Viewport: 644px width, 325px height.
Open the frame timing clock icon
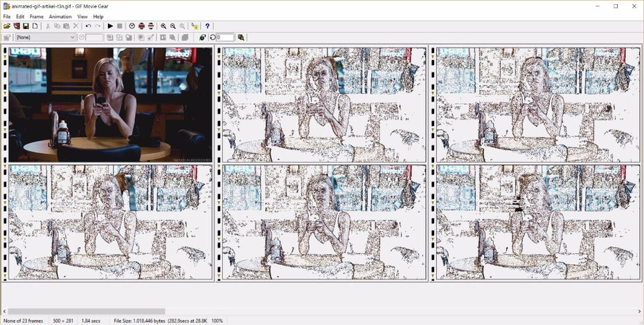coord(132,26)
